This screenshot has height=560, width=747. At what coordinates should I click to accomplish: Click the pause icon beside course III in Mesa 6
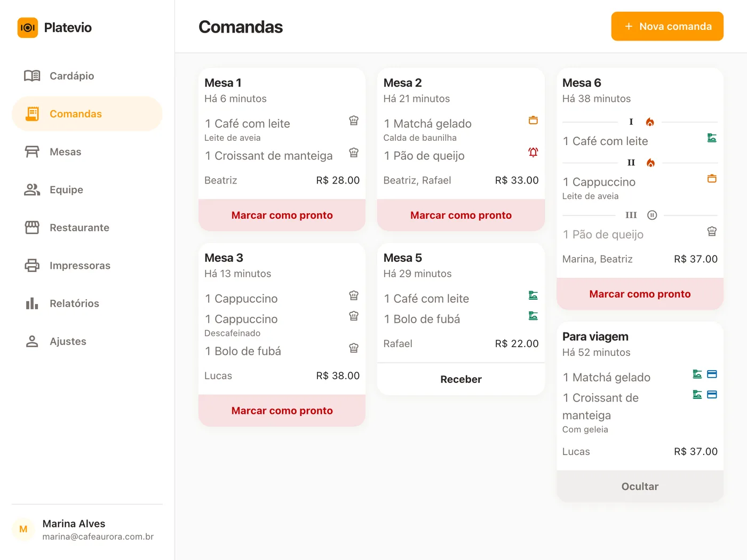click(x=652, y=215)
